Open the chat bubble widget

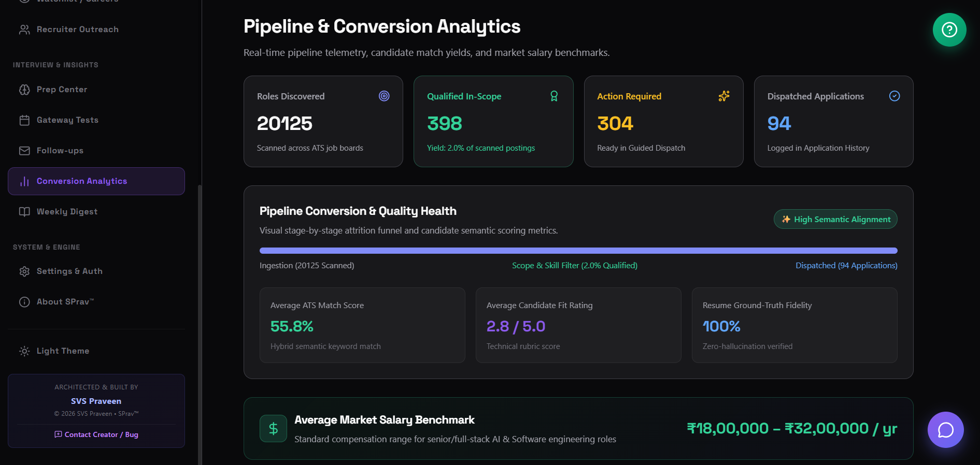pos(945,430)
